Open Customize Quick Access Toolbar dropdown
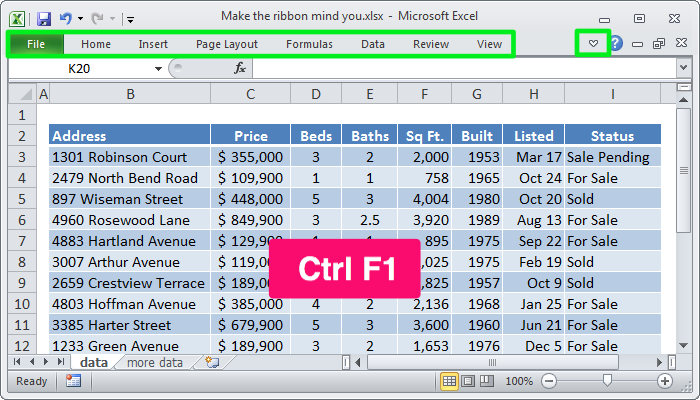Image resolution: width=700 pixels, height=400 pixels. coord(130,18)
